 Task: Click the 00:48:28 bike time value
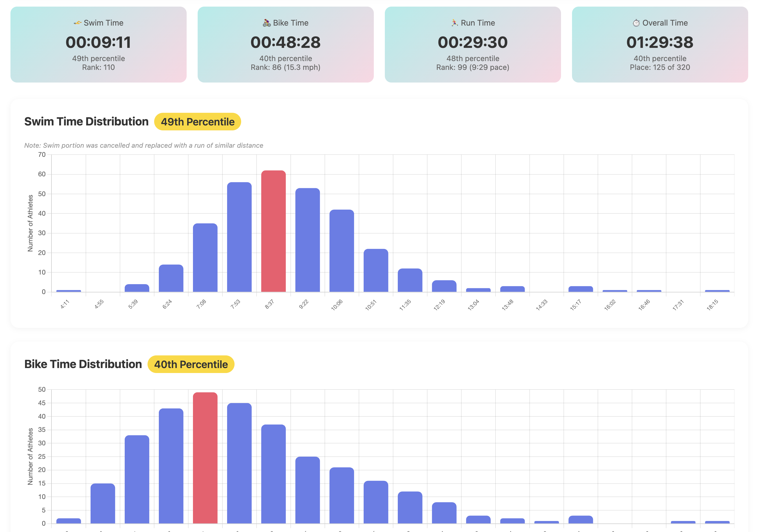tap(285, 42)
